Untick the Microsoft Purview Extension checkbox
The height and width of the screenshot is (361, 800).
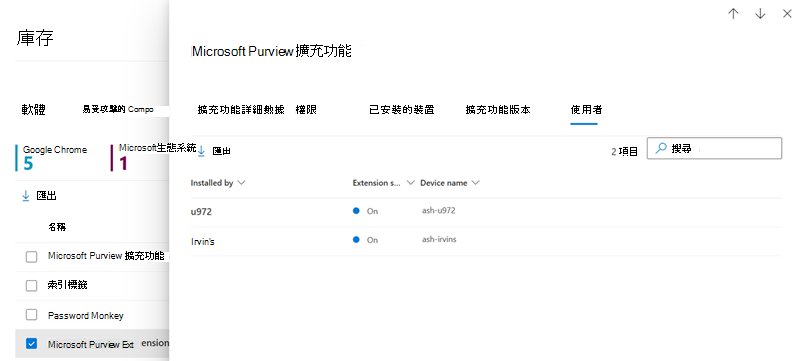pyautogui.click(x=32, y=344)
